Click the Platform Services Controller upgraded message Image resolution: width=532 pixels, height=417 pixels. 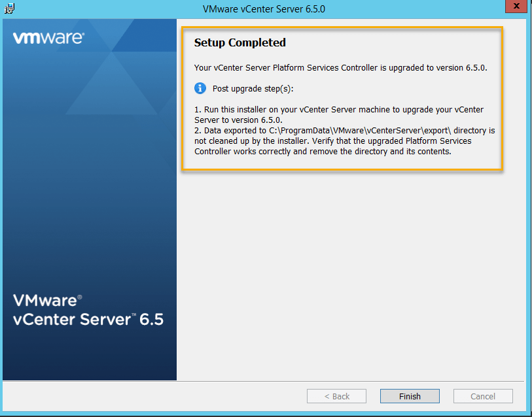tap(340, 67)
